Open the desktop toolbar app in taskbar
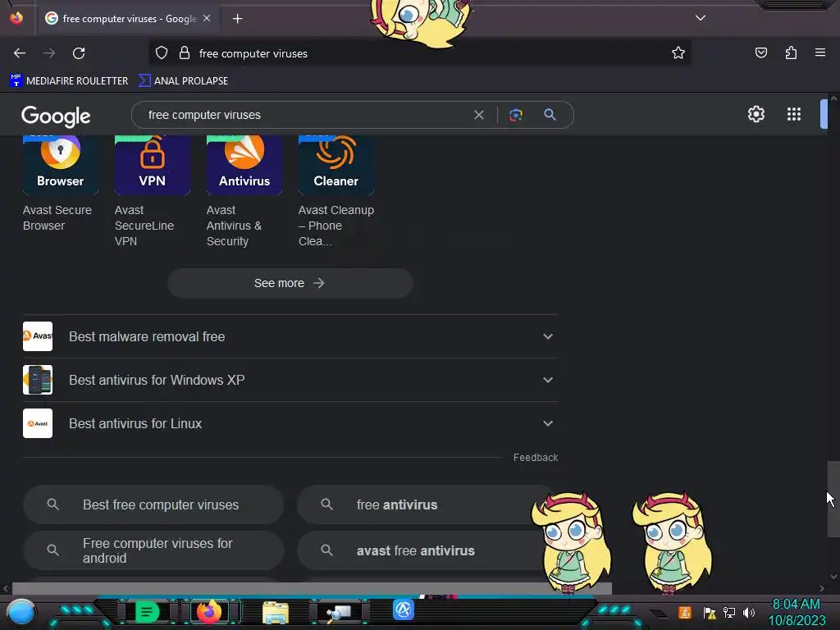Image resolution: width=840 pixels, height=630 pixels. tap(339, 612)
